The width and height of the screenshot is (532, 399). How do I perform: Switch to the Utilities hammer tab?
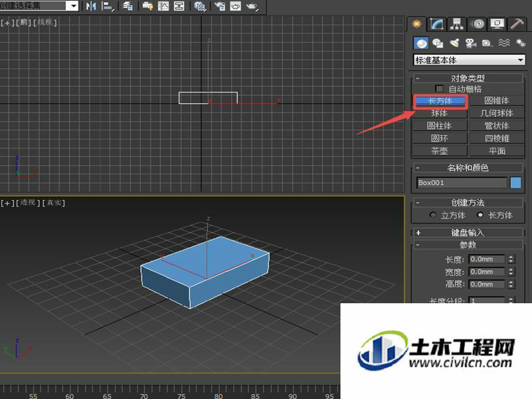517,24
